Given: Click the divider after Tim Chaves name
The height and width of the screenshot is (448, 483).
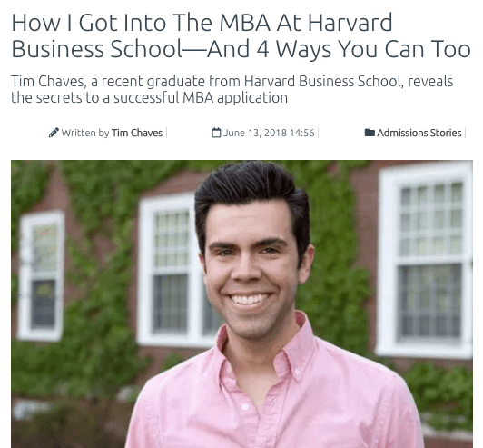Looking at the screenshot, I should pyautogui.click(x=167, y=133).
